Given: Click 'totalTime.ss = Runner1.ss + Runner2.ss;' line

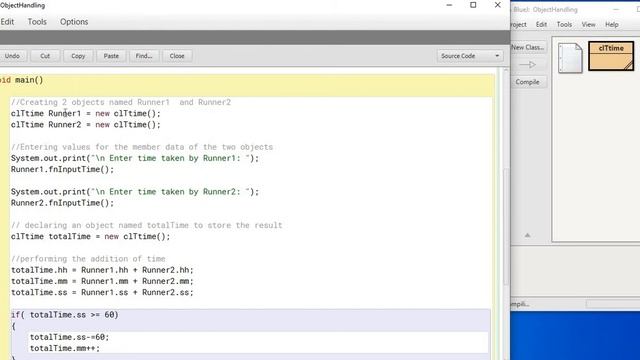Looking at the screenshot, I should 102,292.
